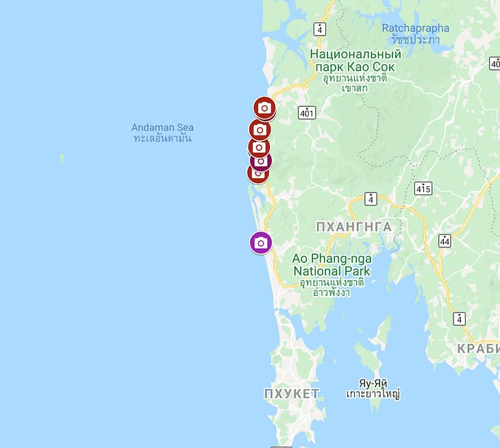Click the ПХАНГНГА province label
Viewport: 500px width, 448px height.
[x=354, y=227]
